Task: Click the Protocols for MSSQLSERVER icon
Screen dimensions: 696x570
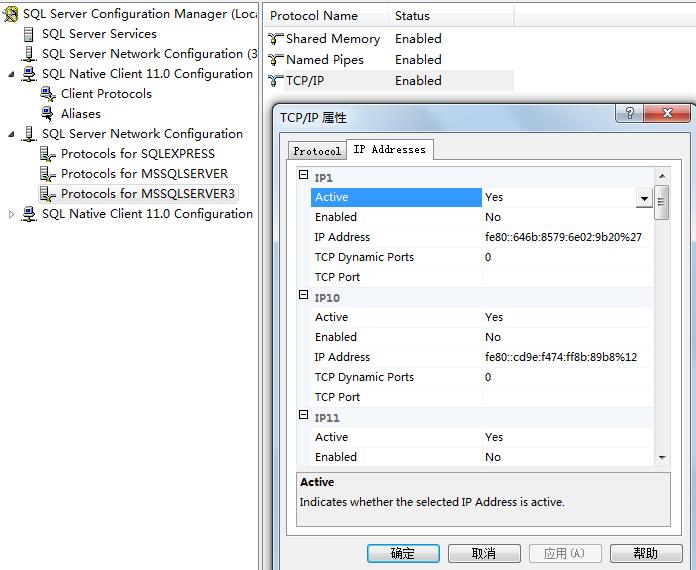Action: (48, 174)
